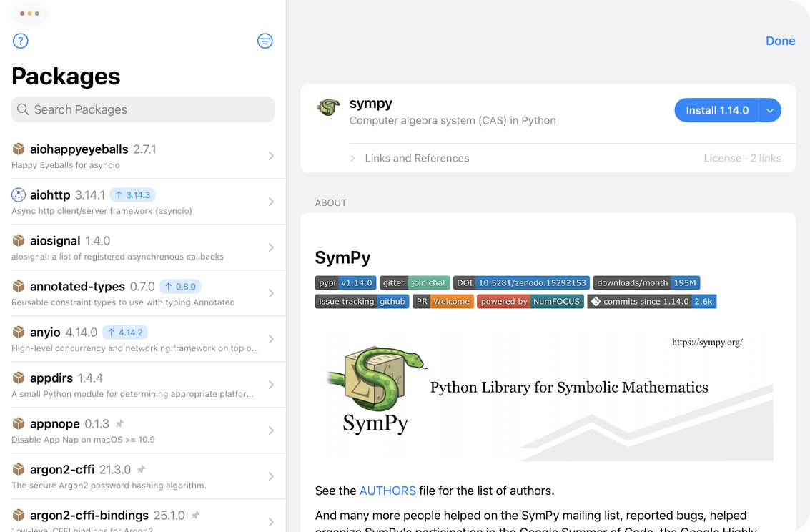Viewport: 810px width, 532px height.
Task: Click the Done button
Action: (x=781, y=41)
